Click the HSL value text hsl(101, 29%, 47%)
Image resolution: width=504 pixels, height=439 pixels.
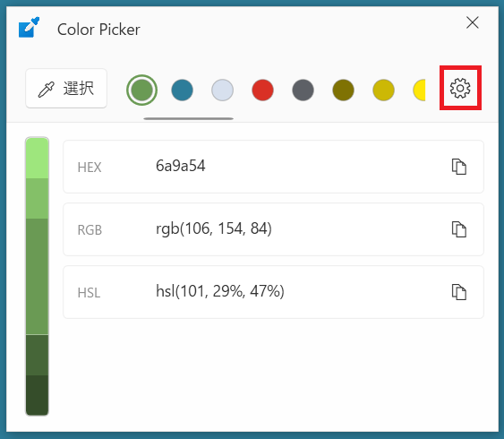tap(220, 291)
